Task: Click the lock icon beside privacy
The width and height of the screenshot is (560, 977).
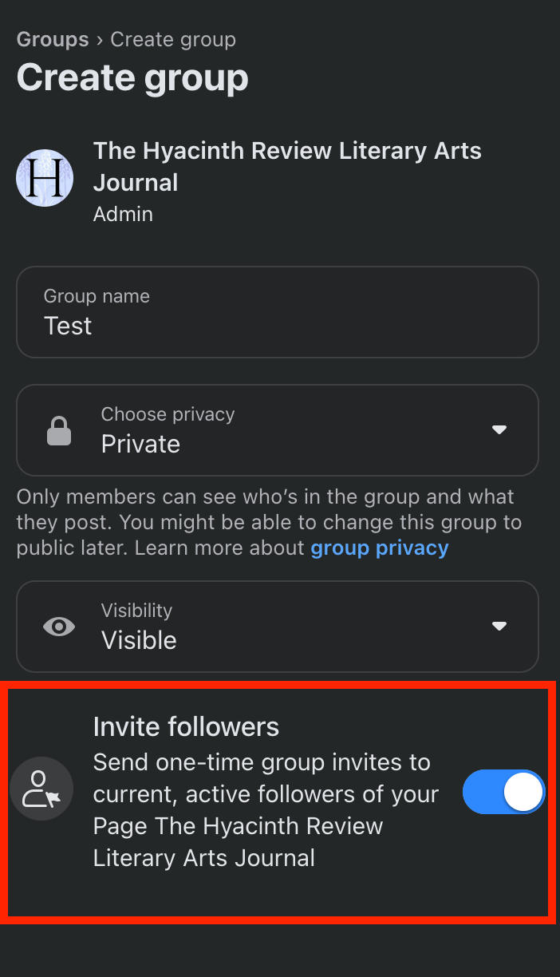Action: pyautogui.click(x=59, y=431)
